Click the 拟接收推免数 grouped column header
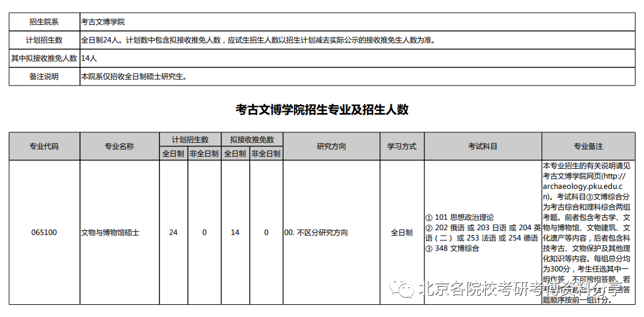The image size is (644, 317). (x=252, y=140)
